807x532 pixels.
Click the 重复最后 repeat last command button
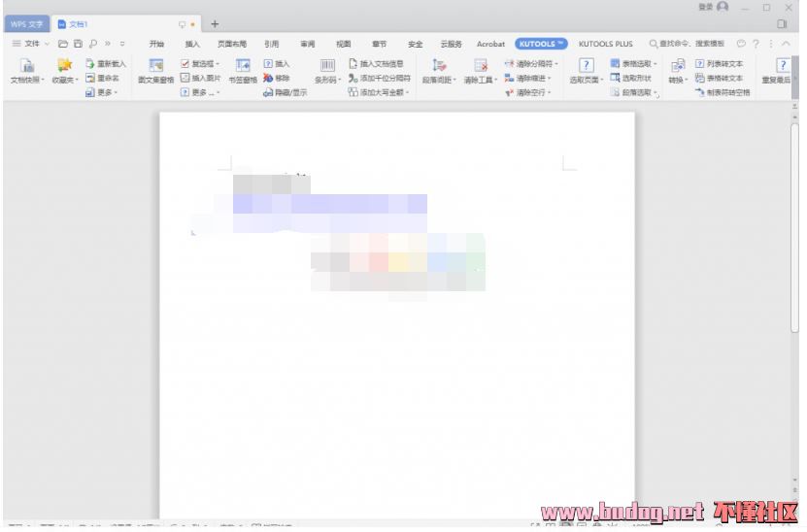777,71
